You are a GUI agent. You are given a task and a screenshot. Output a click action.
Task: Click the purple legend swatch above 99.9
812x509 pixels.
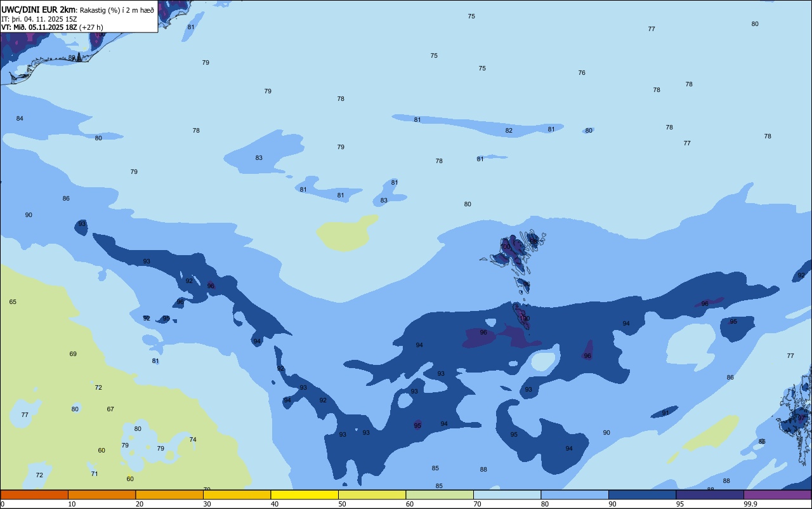(x=777, y=494)
